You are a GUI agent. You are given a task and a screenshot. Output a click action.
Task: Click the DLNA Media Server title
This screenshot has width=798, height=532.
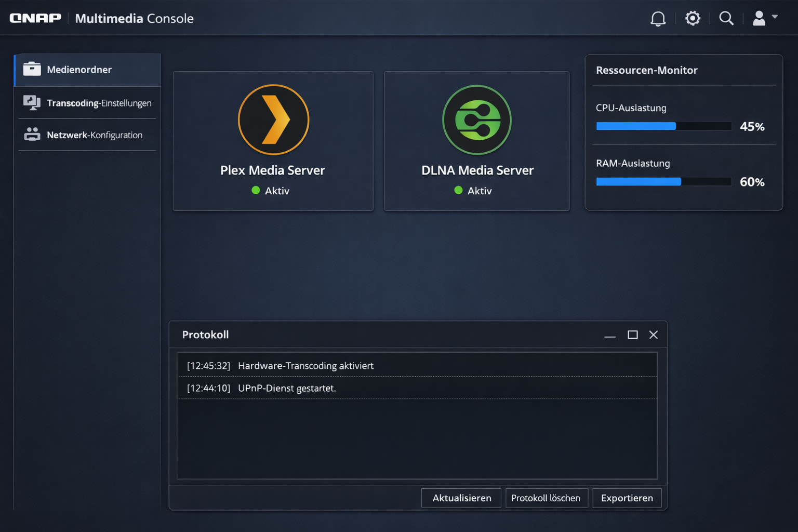coord(477,170)
